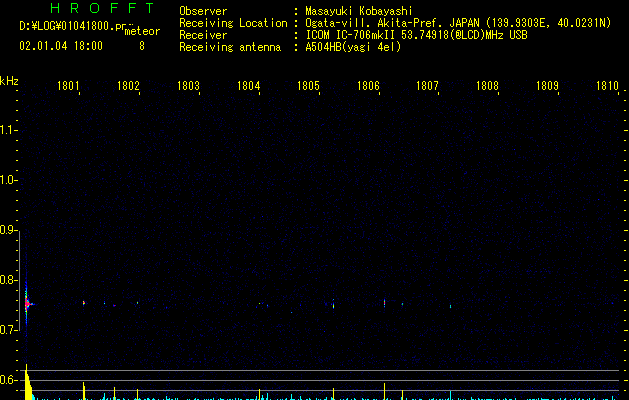629x400 pixels.
Task: Click the word meteor above the count
Action: [x=142, y=31]
